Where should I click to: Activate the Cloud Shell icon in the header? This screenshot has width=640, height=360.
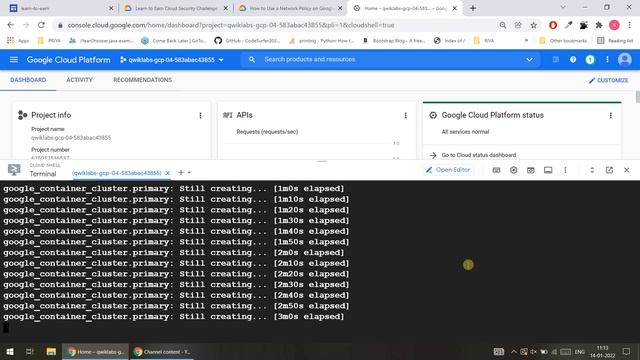point(556,60)
